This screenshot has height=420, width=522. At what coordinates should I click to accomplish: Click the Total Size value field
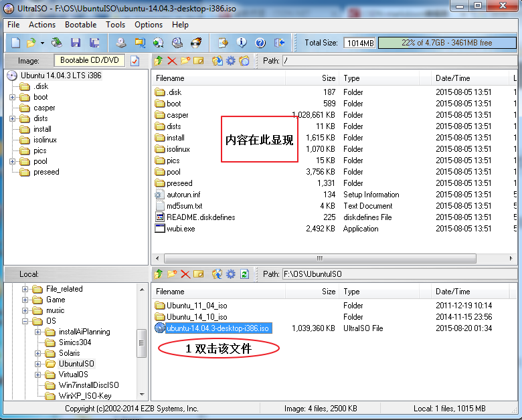tap(360, 43)
